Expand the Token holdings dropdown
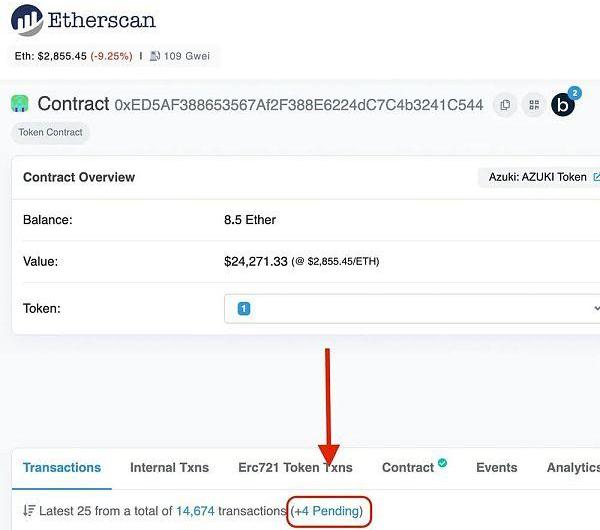 click(412, 308)
